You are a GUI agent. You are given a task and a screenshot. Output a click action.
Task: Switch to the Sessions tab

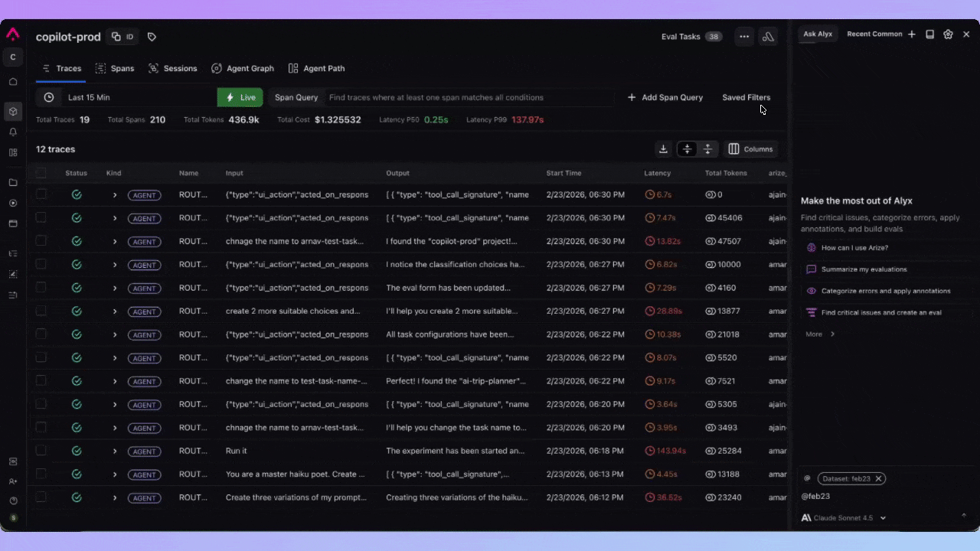click(173, 68)
